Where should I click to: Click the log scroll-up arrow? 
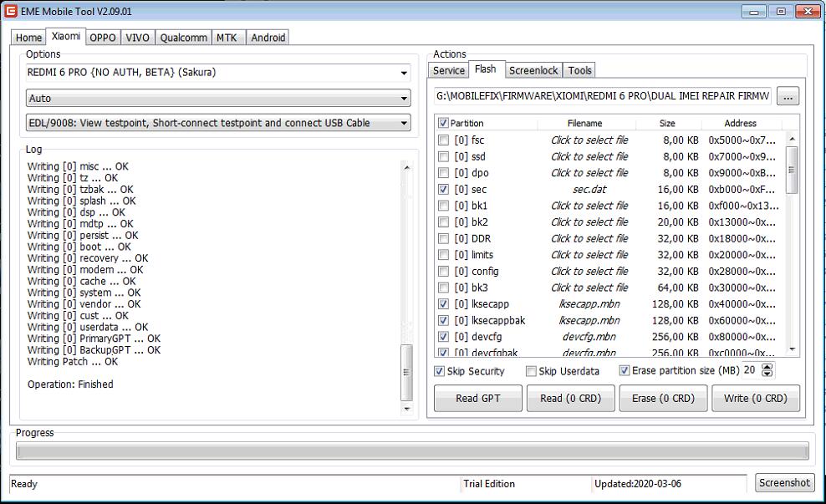coord(407,167)
